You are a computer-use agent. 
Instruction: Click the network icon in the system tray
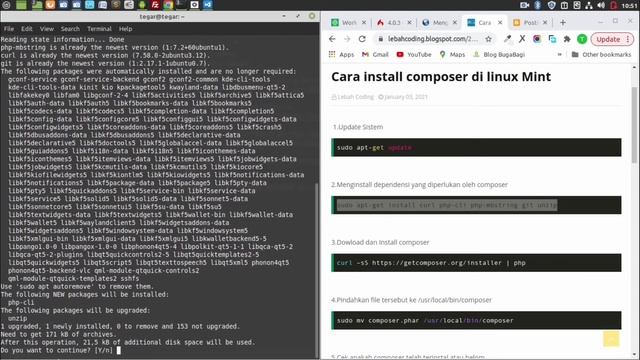tap(589, 5)
